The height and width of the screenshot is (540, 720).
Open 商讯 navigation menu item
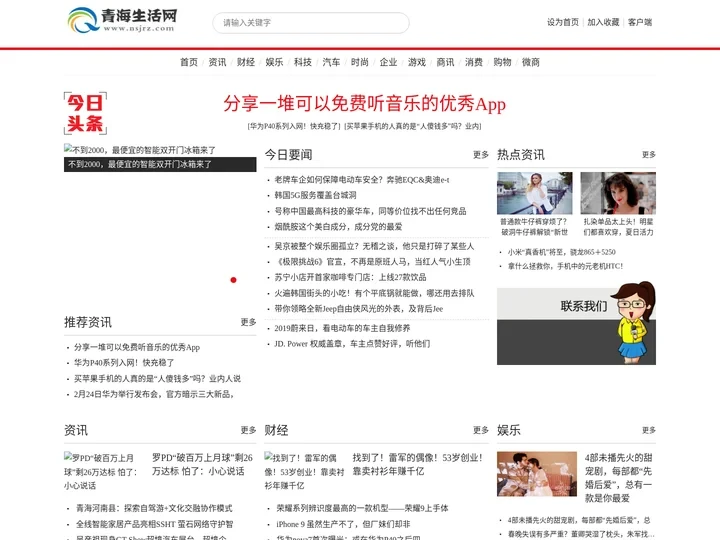pyautogui.click(x=445, y=62)
